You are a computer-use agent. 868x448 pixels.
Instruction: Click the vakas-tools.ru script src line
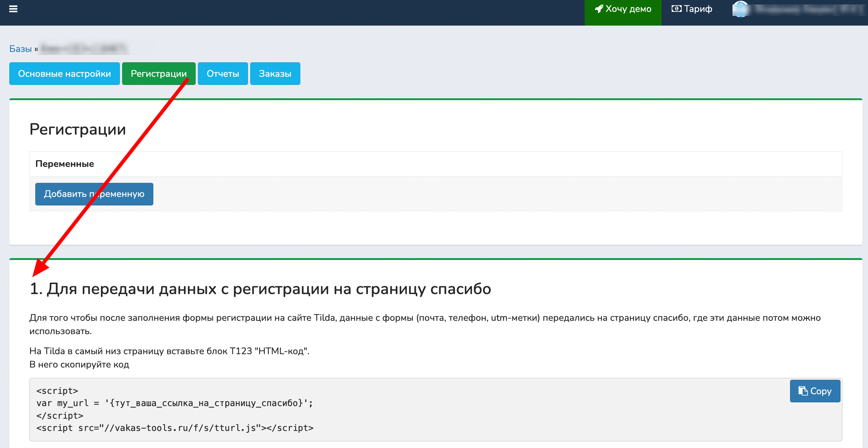click(175, 428)
